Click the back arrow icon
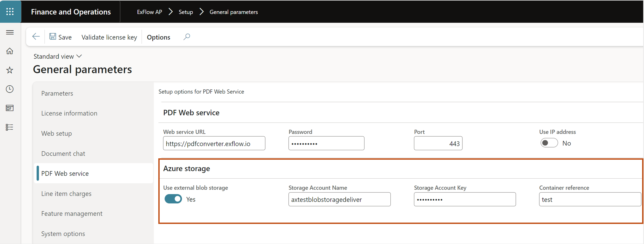This screenshot has width=644, height=244. (36, 37)
